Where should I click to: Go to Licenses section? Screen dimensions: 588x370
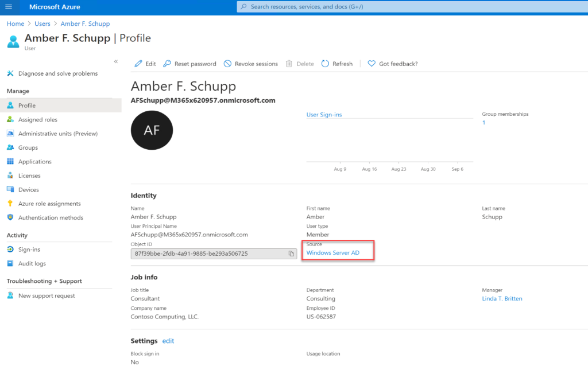click(29, 176)
